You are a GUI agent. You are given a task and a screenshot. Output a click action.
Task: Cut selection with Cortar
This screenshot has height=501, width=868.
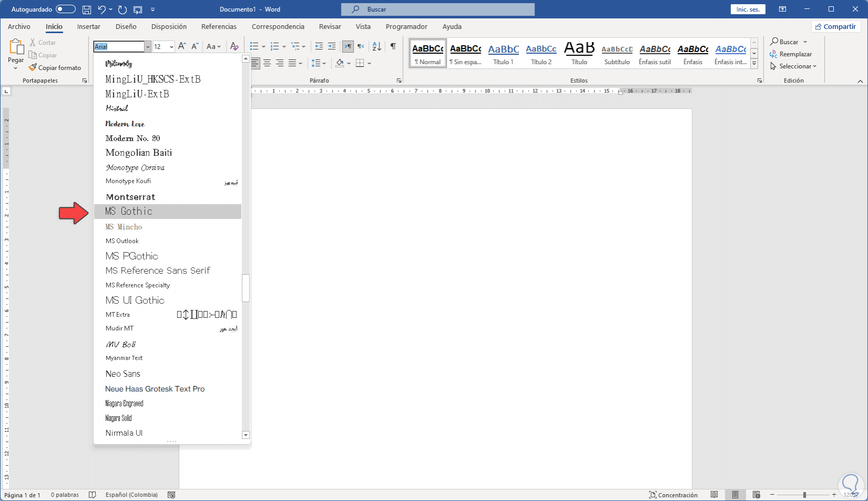(42, 42)
